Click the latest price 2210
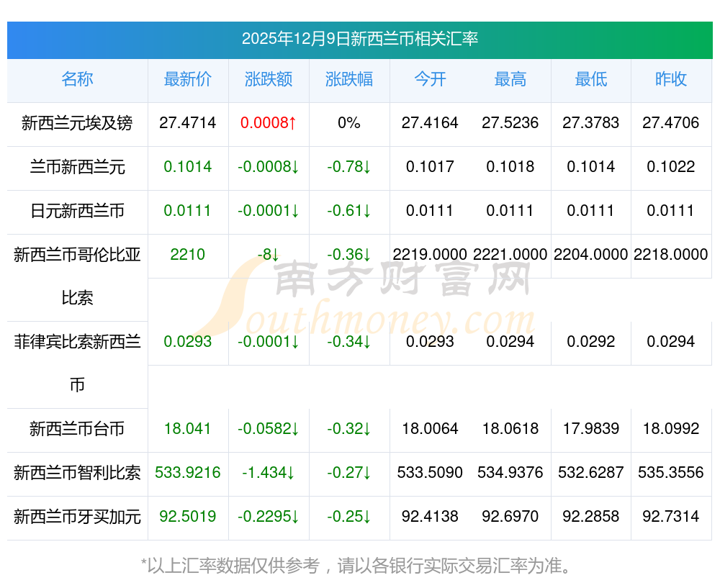 [188, 254]
